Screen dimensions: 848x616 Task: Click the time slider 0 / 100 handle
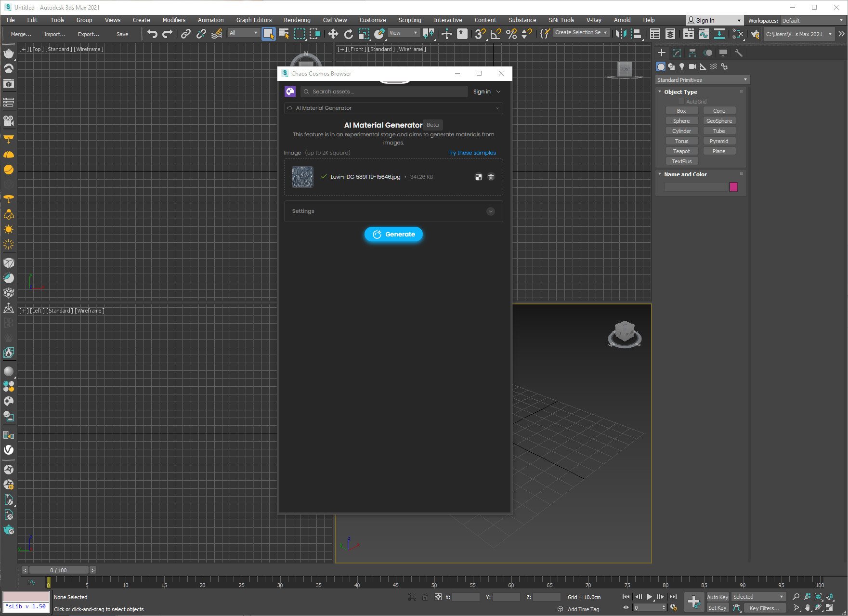point(59,570)
